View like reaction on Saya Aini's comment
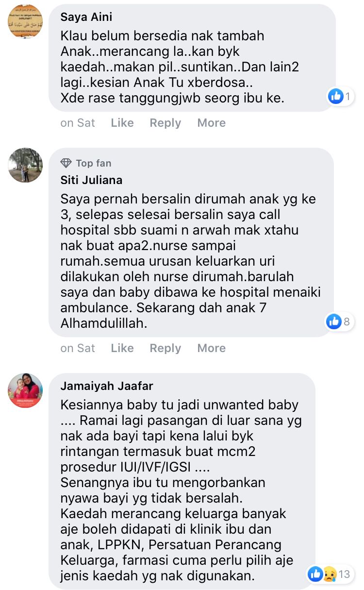Viewport: 364px width, 590px height. [340, 96]
